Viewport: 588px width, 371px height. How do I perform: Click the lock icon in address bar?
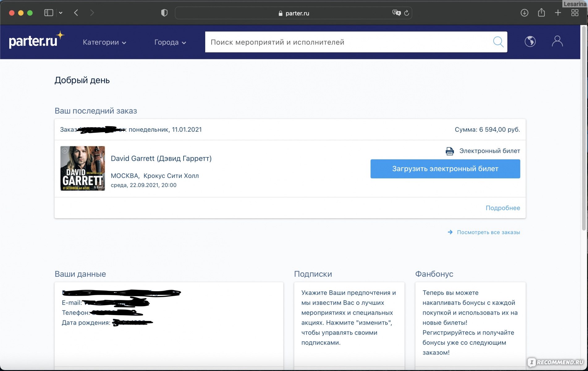point(281,13)
